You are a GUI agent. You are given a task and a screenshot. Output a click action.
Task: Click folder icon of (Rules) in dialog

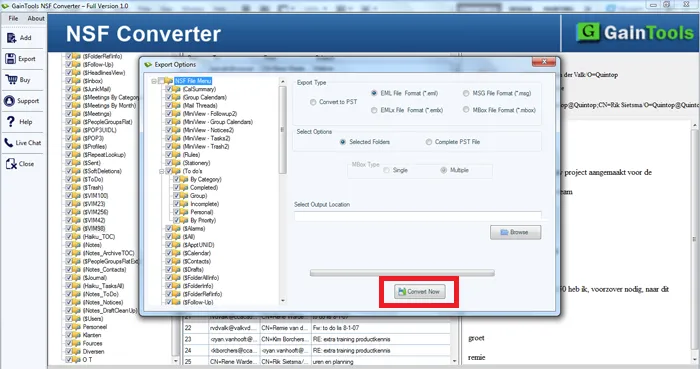(177, 155)
